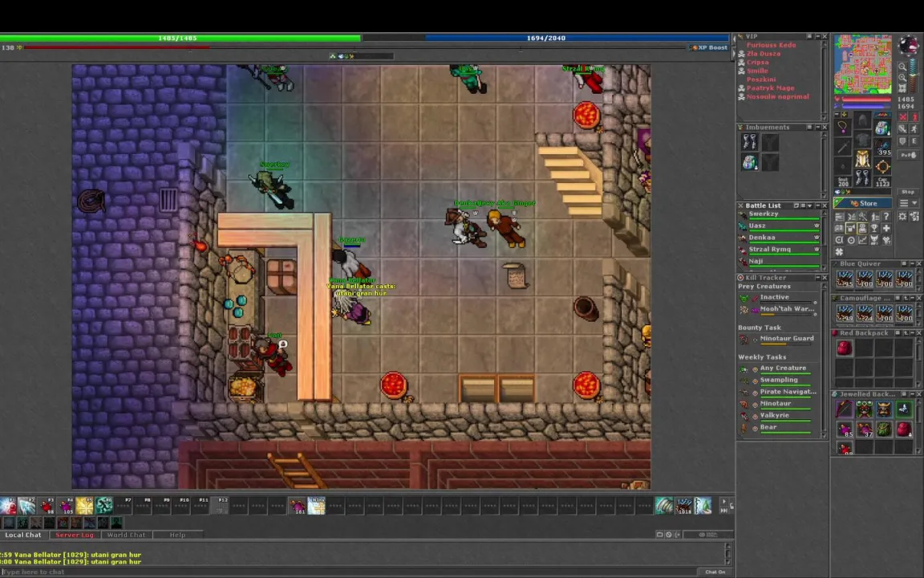Toggle the red crossed-swords attack mode
Viewport: 924px width, 578px height.
tap(903, 116)
